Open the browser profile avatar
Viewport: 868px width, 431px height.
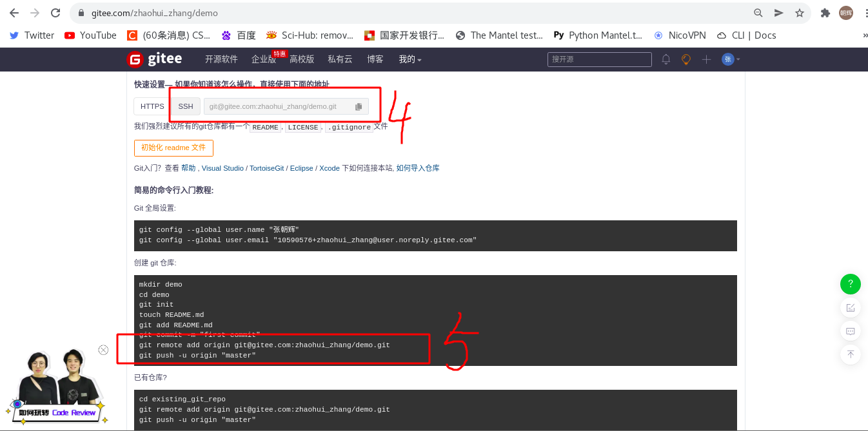(x=845, y=13)
